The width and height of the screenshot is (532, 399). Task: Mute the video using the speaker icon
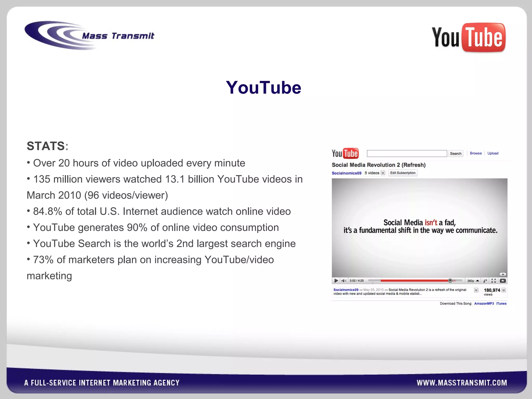(344, 281)
